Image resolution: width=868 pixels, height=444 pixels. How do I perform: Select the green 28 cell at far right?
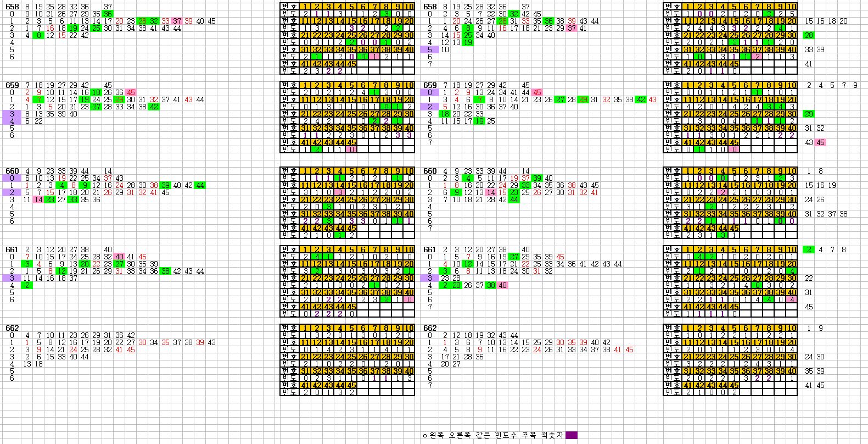coord(809,35)
